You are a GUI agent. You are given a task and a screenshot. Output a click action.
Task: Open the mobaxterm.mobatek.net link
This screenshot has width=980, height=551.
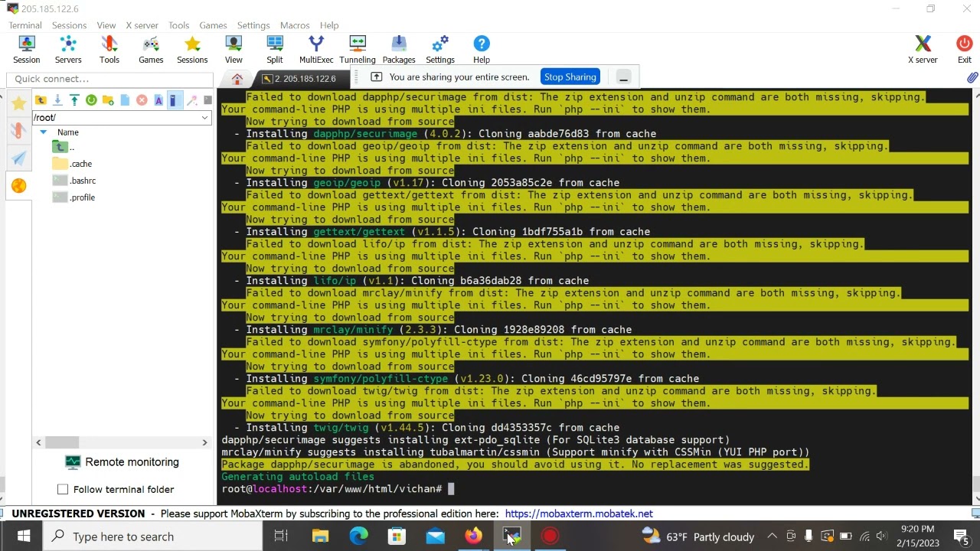[x=579, y=514]
